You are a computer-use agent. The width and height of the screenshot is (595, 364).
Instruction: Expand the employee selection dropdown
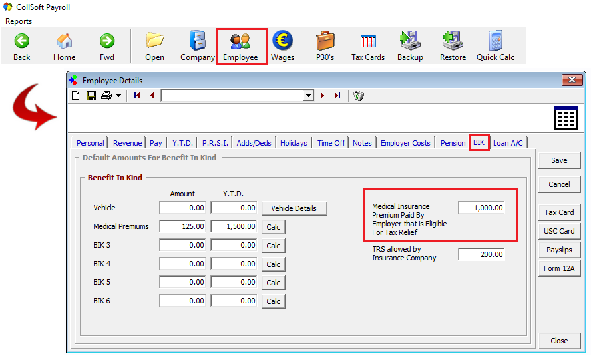[x=308, y=96]
